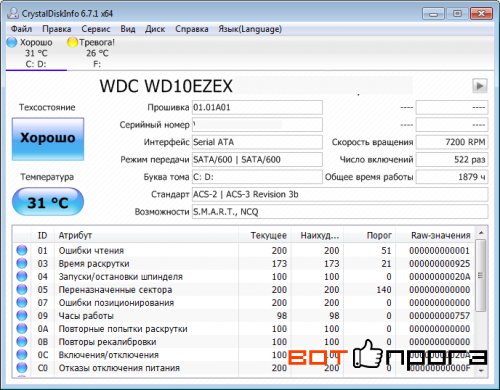Click the Серийный номер field
This screenshot has height=390, width=500.
(257, 125)
